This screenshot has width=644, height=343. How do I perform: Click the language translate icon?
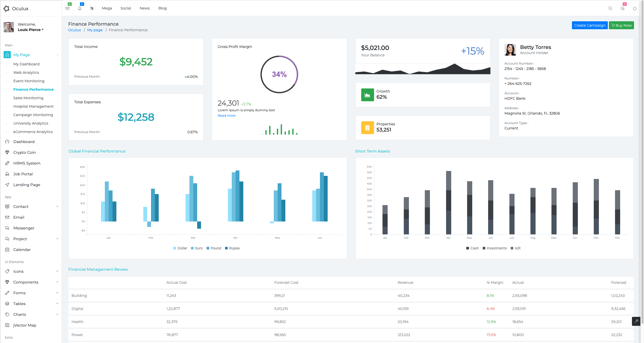pyautogui.click(x=92, y=8)
